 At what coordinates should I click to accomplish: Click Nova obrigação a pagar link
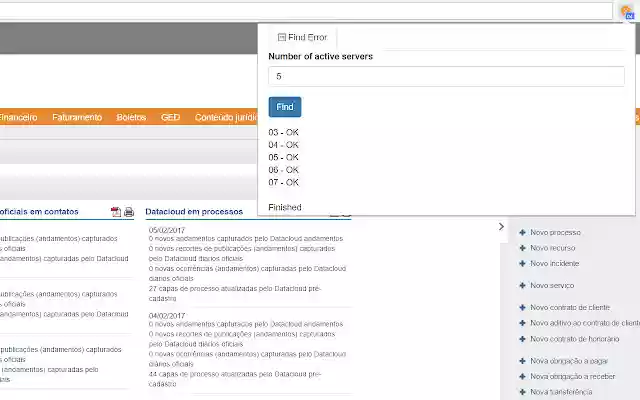569,361
